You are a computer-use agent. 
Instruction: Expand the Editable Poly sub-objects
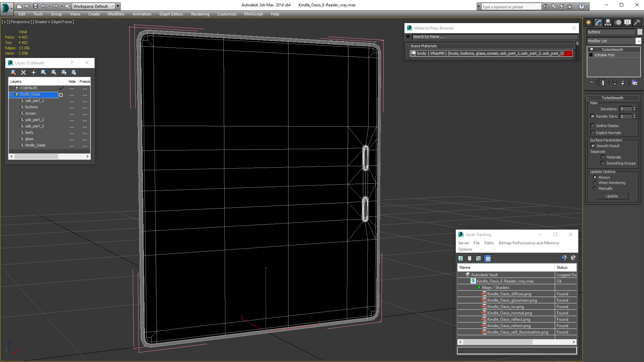point(591,55)
